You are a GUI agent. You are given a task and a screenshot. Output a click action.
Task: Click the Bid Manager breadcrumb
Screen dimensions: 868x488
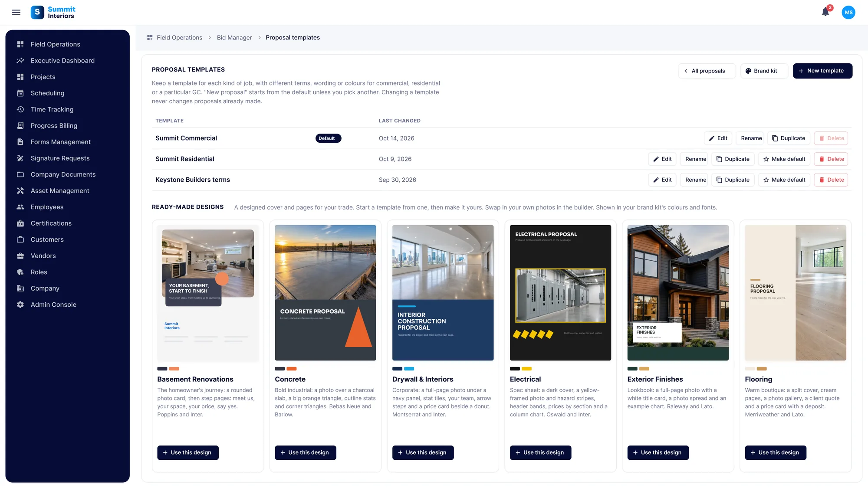tap(234, 38)
